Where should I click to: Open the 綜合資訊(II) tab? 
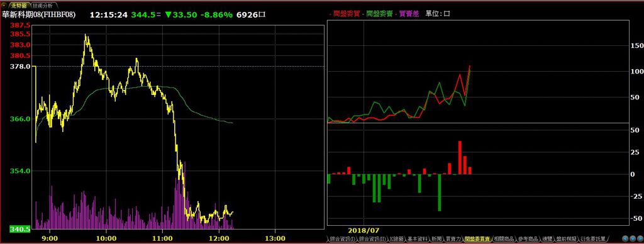point(372,239)
